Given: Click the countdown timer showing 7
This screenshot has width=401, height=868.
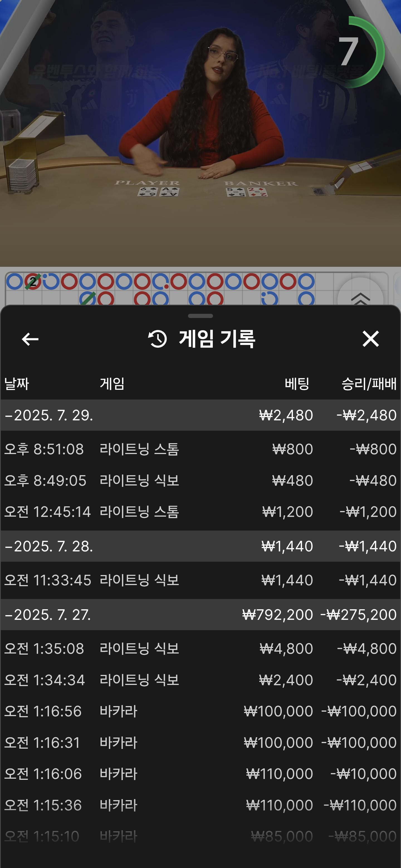Looking at the screenshot, I should (x=349, y=51).
